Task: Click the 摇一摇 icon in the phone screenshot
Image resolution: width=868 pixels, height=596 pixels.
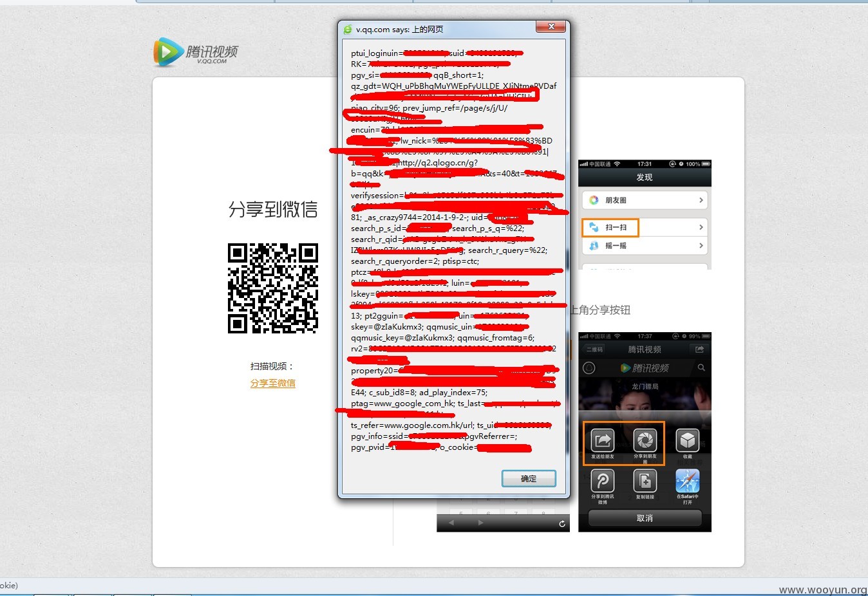Action: coord(594,246)
